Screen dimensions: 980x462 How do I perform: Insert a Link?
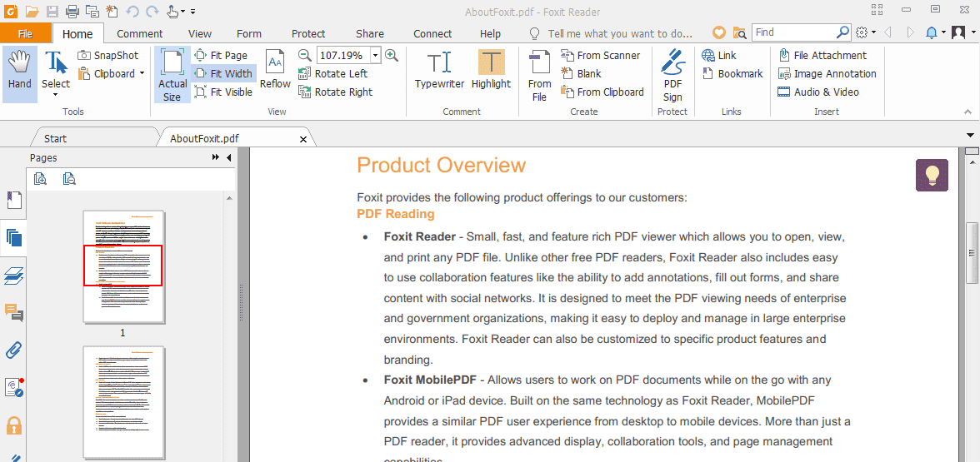tap(719, 56)
